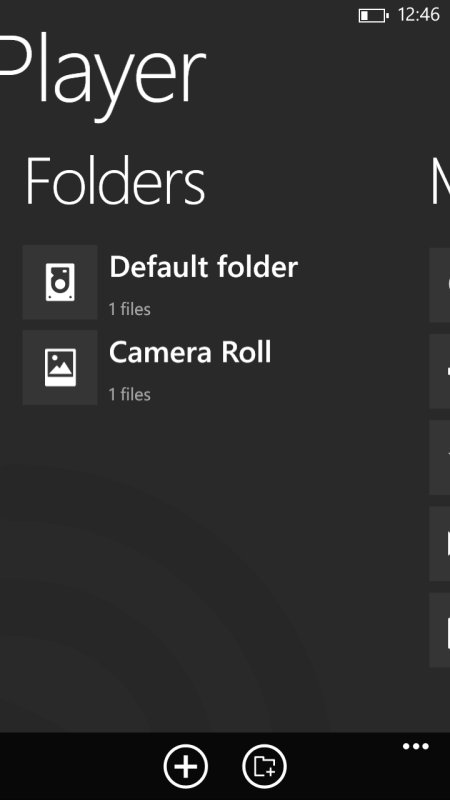Image resolution: width=450 pixels, height=800 pixels.
Task: Tap the second partially visible tile on right edge
Action: coord(440,371)
